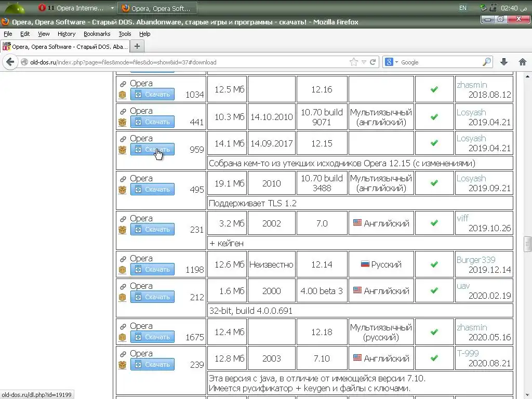The image size is (532, 399).
Task: Download Opera 10.70 build 3488 Скачать
Action: (152, 189)
